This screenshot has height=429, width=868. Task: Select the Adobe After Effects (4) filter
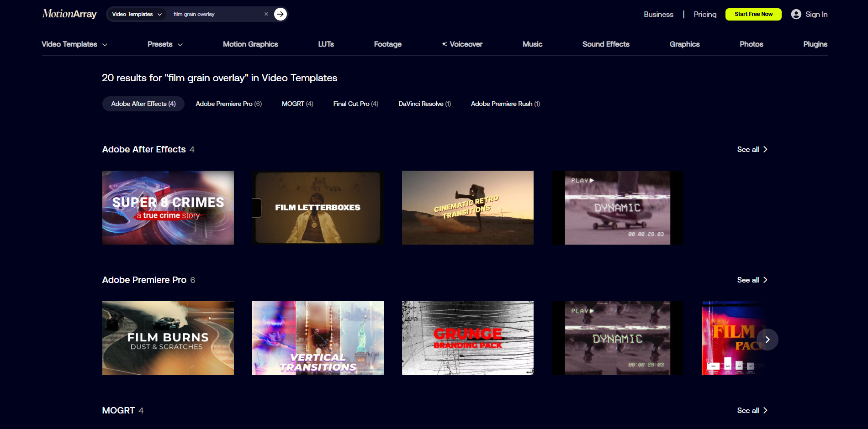coord(143,104)
